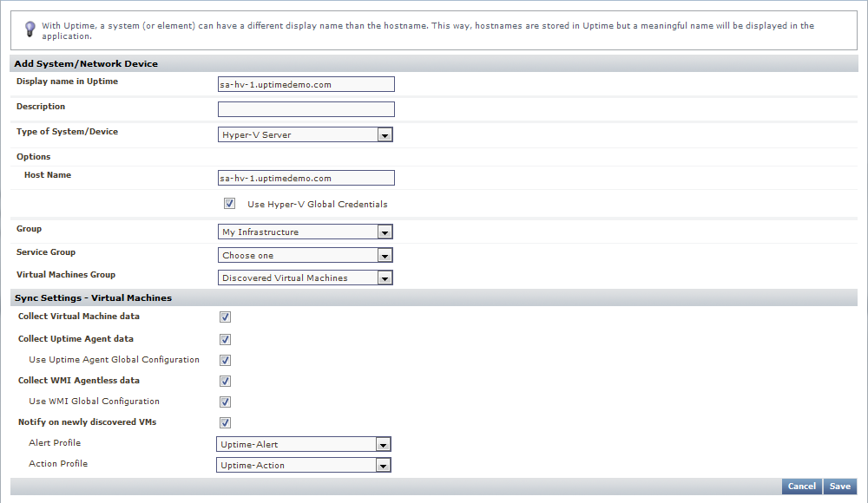Toggle Collect Uptime Agent data checkbox
Viewport: 868px width, 503px height.
tap(226, 339)
